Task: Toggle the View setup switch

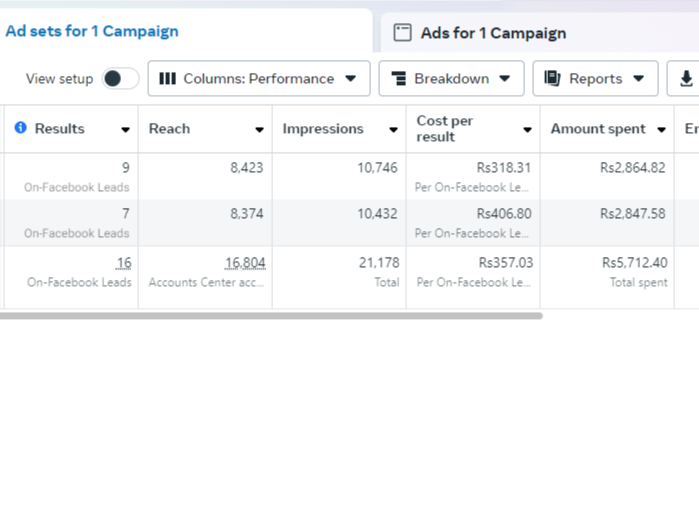Action: point(120,79)
